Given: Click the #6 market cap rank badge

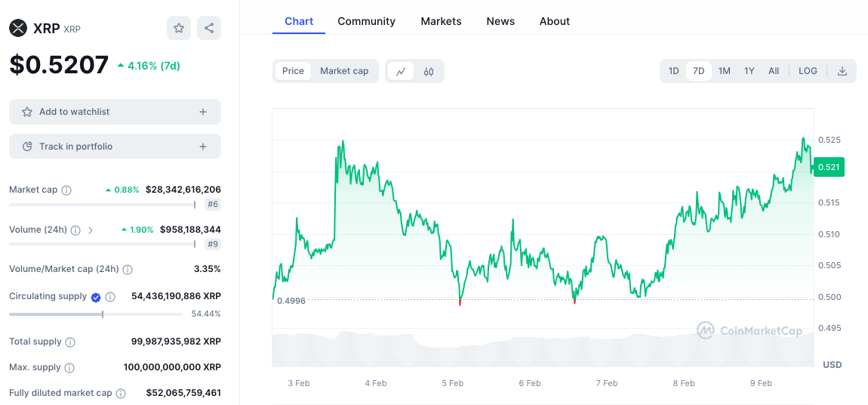Looking at the screenshot, I should tap(213, 205).
